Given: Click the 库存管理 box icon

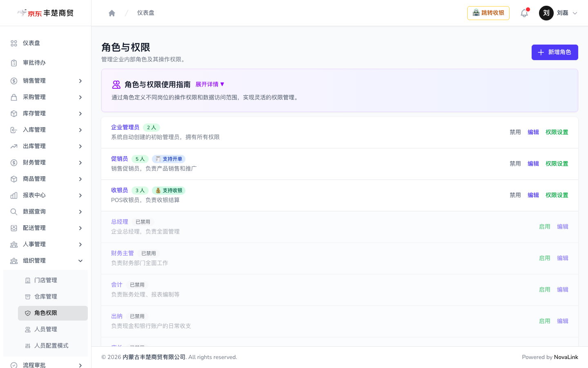Looking at the screenshot, I should tap(14, 114).
